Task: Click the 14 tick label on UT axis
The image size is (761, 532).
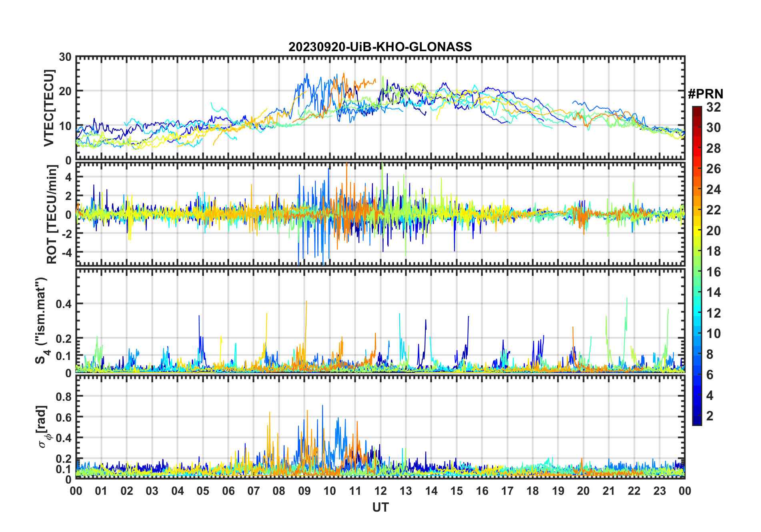Action: (x=431, y=491)
